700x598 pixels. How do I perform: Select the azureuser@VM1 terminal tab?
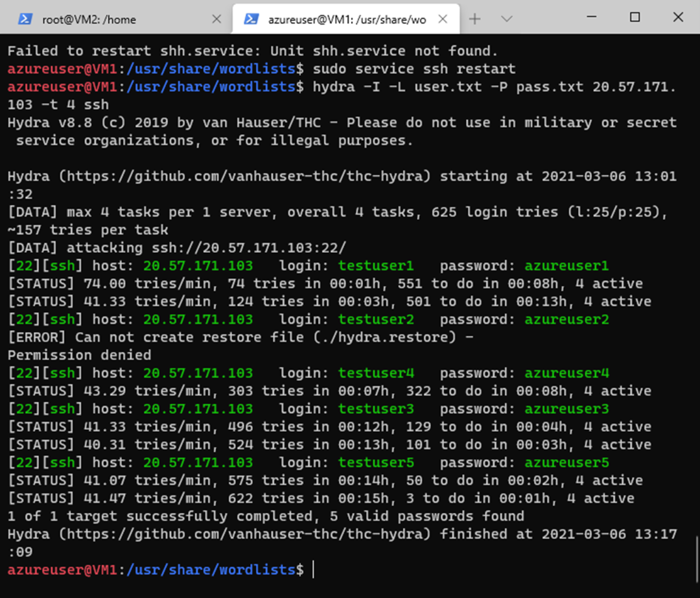tap(346, 19)
